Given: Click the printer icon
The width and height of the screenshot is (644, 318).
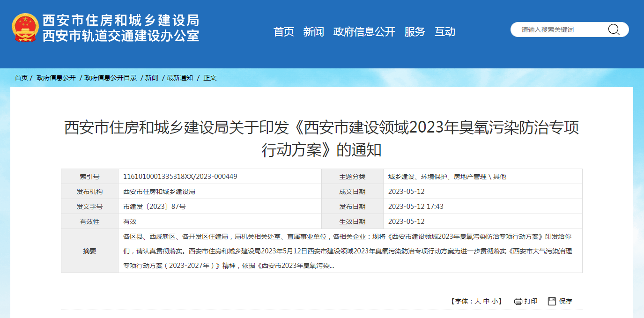Looking at the screenshot, I should (518, 301).
